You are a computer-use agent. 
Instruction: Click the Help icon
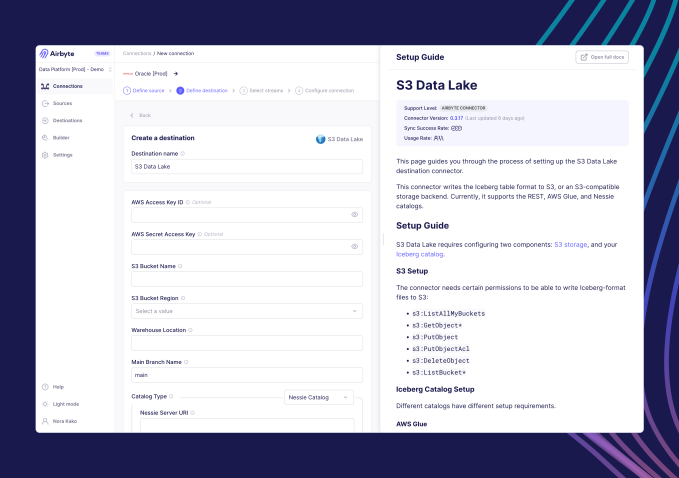45,387
